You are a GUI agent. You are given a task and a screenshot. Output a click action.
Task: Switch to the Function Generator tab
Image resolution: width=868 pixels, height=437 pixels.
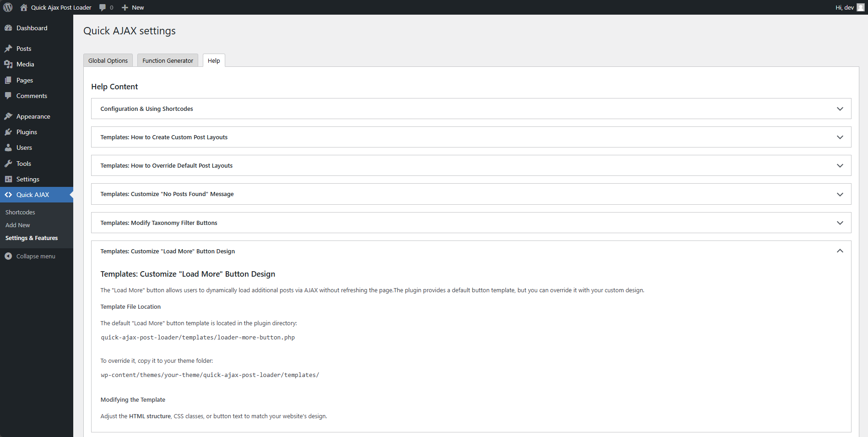coord(168,60)
